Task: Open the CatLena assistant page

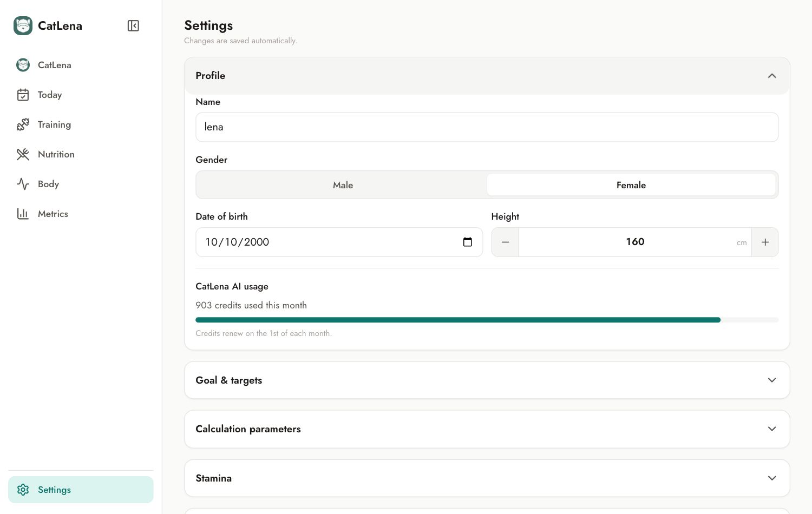Action: pos(81,65)
